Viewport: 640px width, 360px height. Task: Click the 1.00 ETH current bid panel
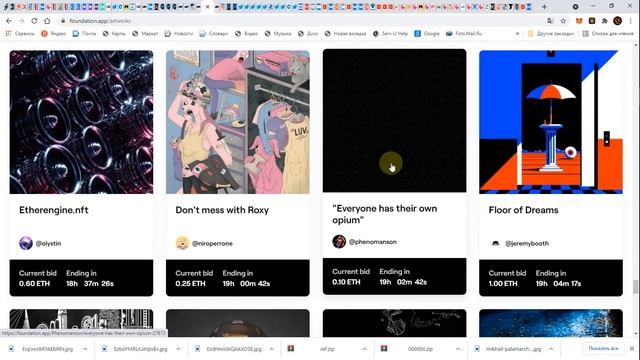tap(551, 278)
